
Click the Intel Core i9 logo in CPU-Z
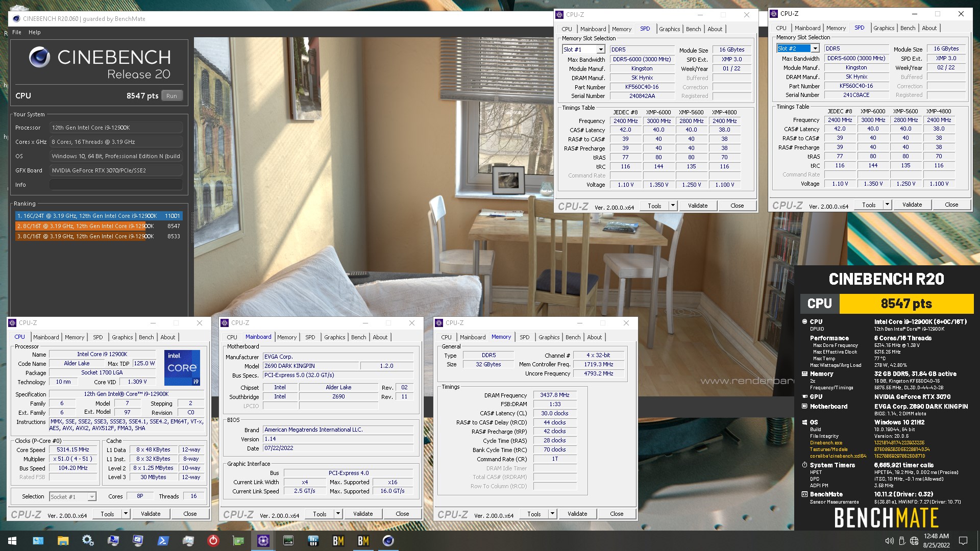182,367
